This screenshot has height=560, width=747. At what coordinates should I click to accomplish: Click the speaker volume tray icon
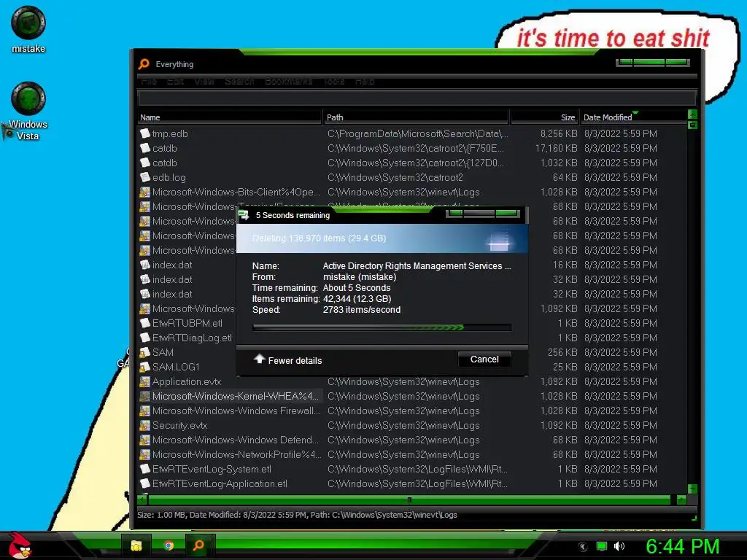[619, 546]
